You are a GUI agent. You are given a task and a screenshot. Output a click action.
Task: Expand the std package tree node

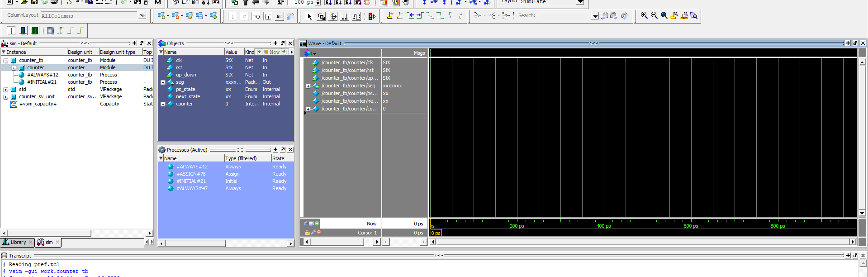point(6,90)
